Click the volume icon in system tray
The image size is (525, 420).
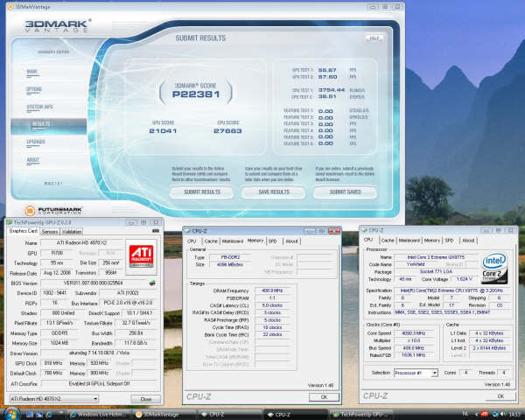[x=504, y=414]
